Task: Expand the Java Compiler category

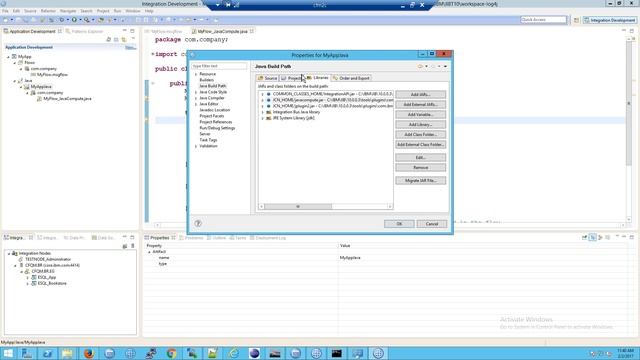Action: click(x=196, y=98)
